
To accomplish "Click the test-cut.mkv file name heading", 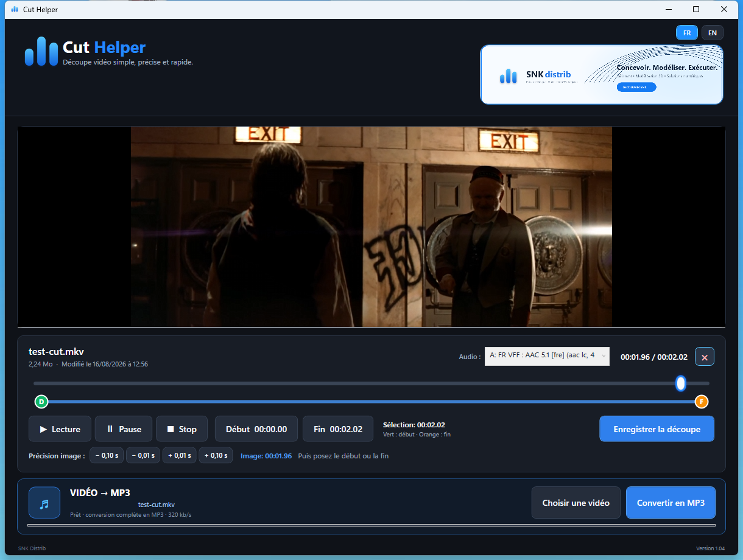I will (x=56, y=352).
